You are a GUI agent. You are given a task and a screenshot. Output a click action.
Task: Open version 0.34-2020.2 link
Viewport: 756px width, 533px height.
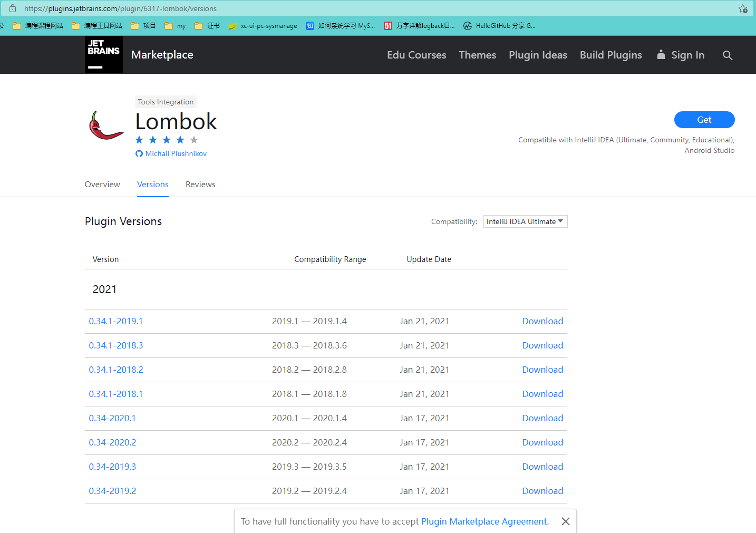112,442
